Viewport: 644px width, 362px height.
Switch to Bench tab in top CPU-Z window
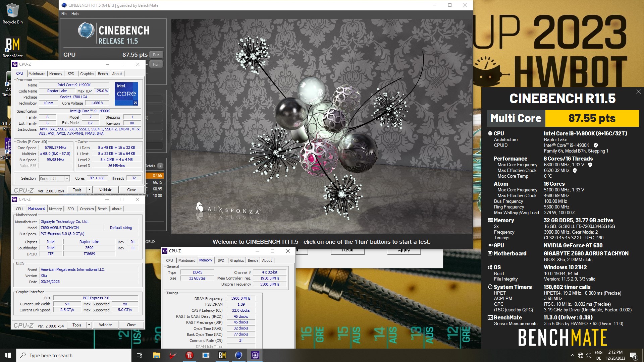pos(103,74)
